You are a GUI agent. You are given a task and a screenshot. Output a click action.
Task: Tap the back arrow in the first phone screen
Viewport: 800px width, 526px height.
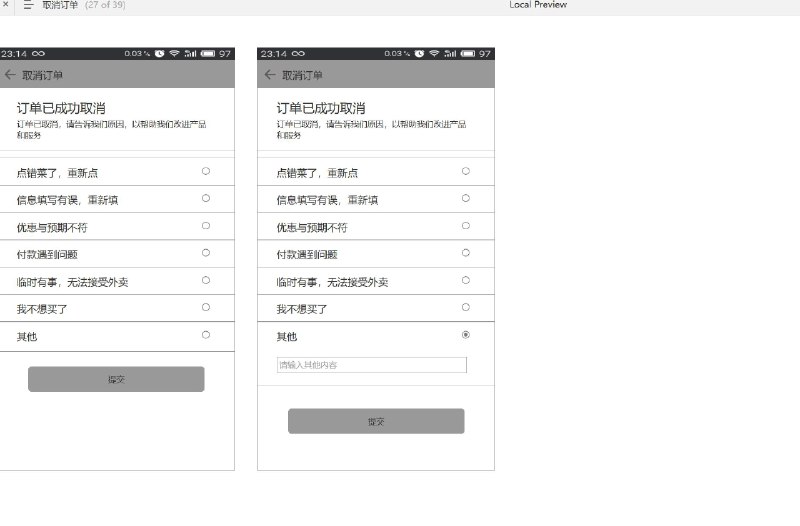(x=10, y=75)
